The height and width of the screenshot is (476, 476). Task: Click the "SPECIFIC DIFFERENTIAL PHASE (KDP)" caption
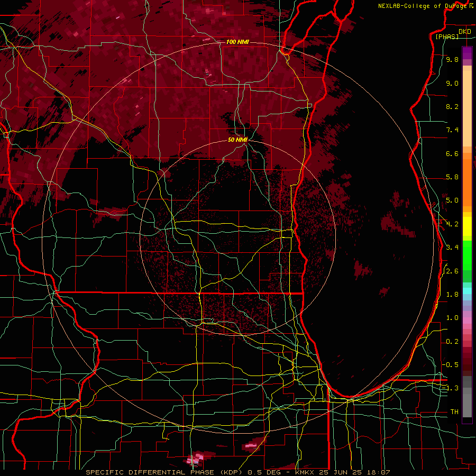(x=164, y=472)
